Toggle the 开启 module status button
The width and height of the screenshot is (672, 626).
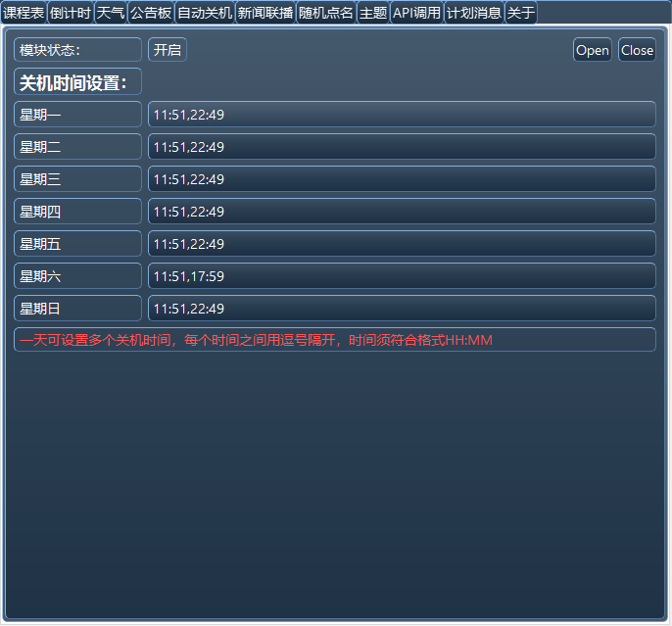167,50
